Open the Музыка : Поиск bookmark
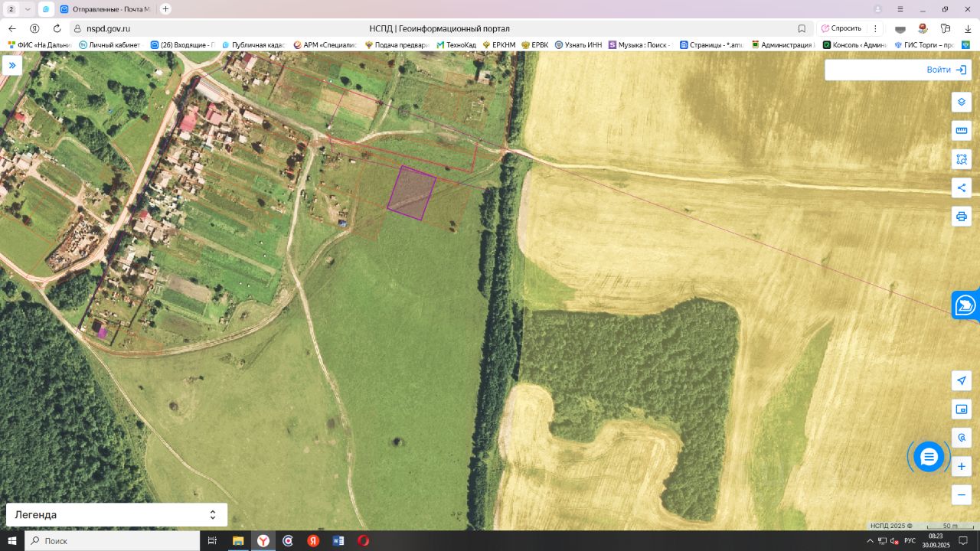Image resolution: width=980 pixels, height=551 pixels. point(639,45)
